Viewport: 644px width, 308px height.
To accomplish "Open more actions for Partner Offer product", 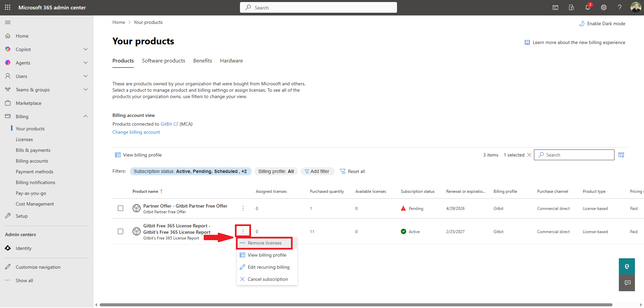I will [243, 208].
